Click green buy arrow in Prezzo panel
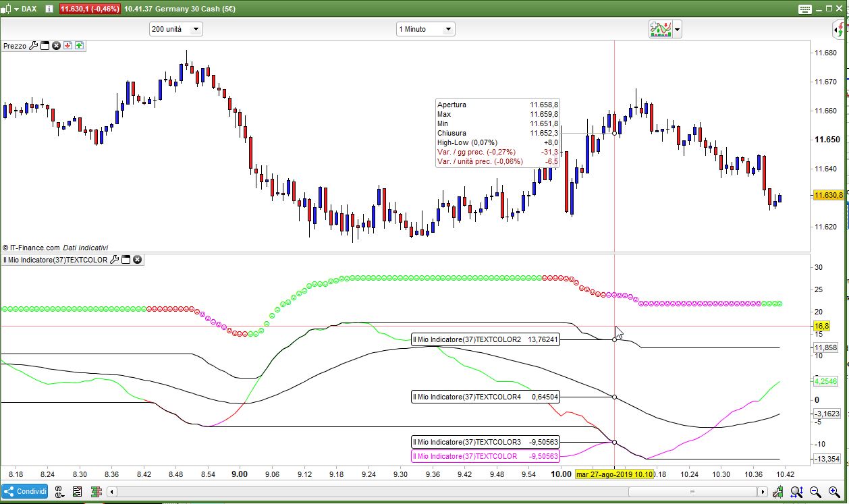849x504 pixels. pyautogui.click(x=80, y=46)
